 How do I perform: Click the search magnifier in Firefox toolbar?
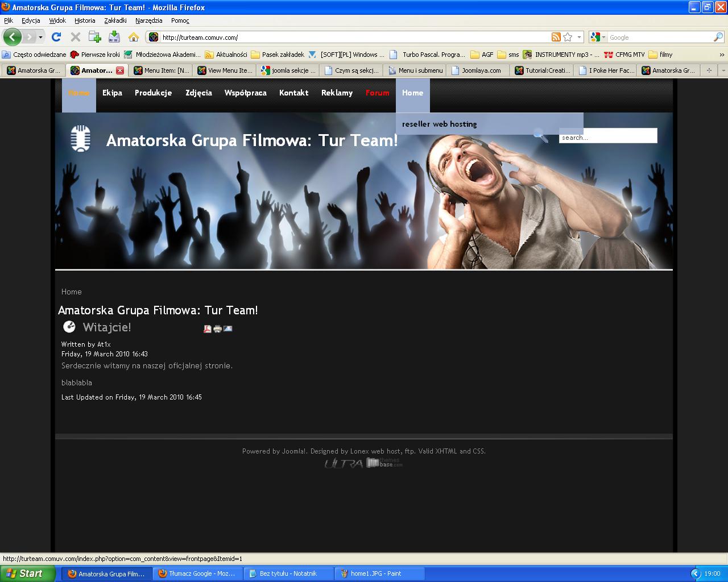(x=718, y=37)
